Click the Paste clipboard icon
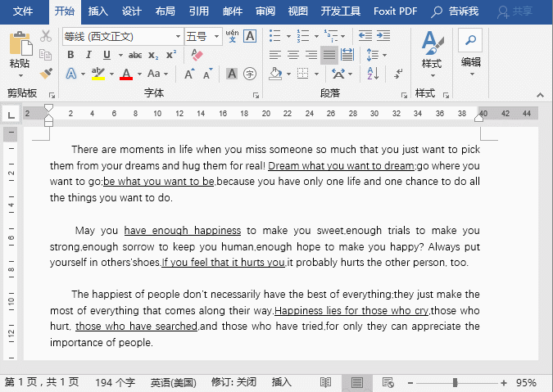The height and width of the screenshot is (392, 553). [20, 43]
